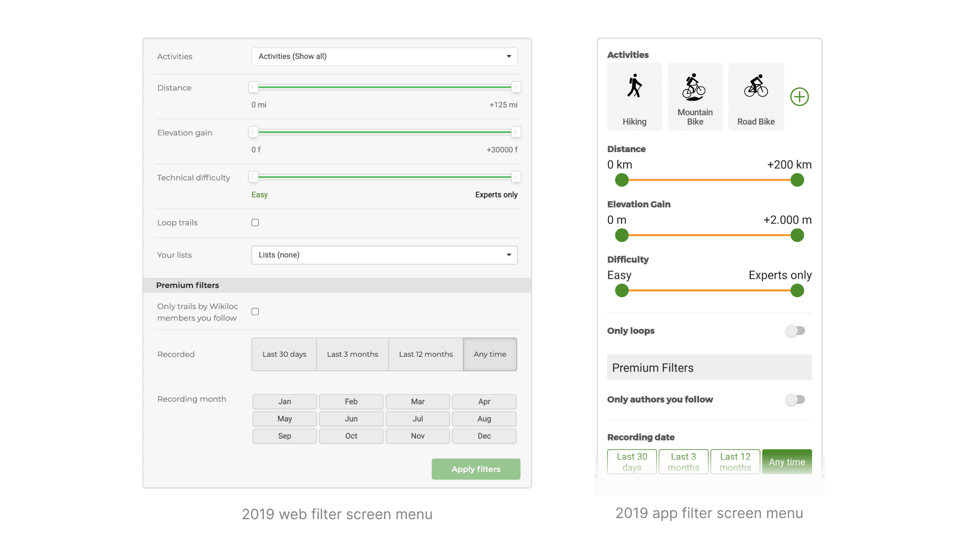Click the 2019 web filter screen menu caption
The image size is (980, 558).
click(x=337, y=515)
